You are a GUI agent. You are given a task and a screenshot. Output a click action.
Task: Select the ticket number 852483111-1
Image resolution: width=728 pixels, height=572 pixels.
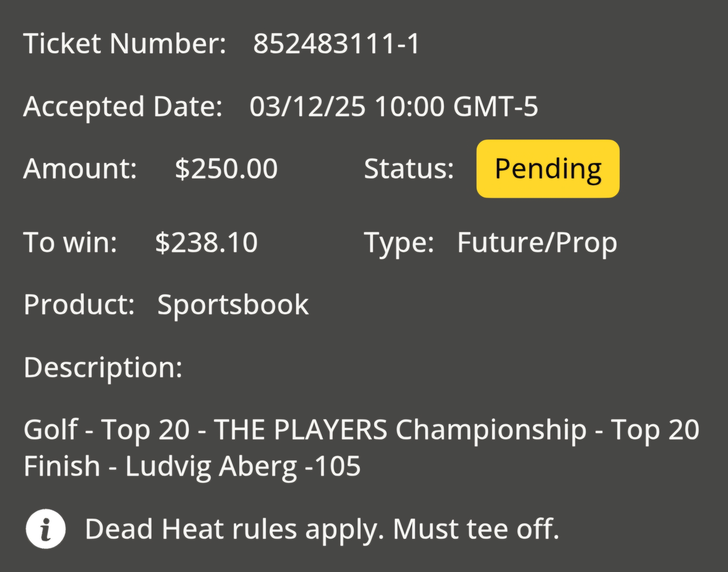(336, 44)
